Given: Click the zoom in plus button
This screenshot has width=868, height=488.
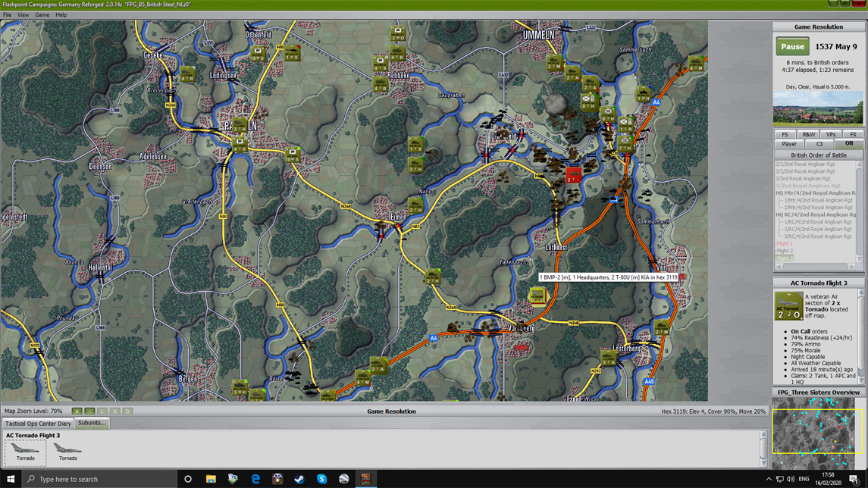Looking at the screenshot, I should (x=77, y=411).
